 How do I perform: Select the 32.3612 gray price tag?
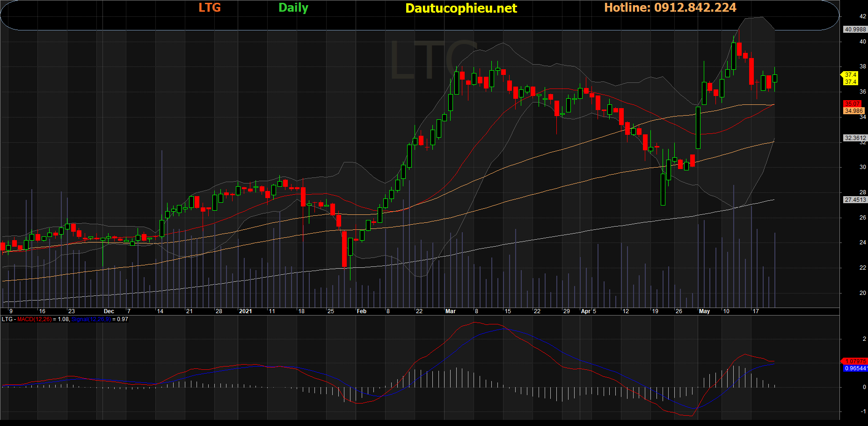[x=855, y=138]
